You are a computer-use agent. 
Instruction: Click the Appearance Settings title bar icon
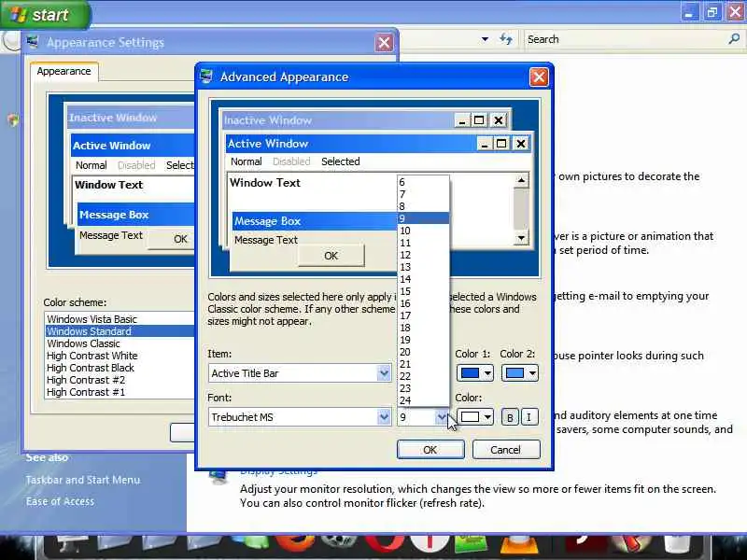33,42
